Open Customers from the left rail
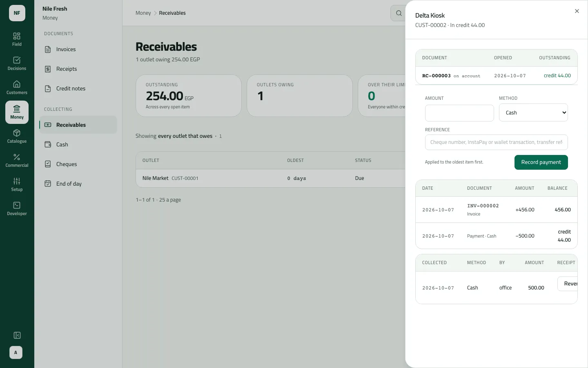 pos(17,88)
